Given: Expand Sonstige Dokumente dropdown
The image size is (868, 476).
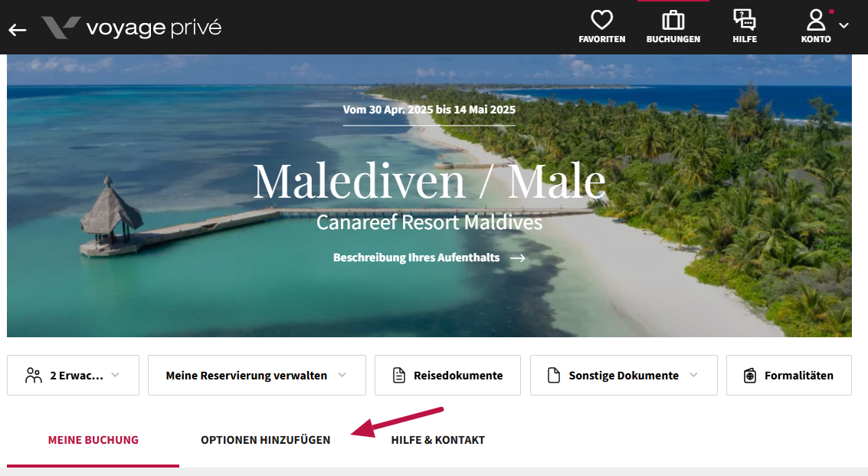Looking at the screenshot, I should [x=624, y=375].
